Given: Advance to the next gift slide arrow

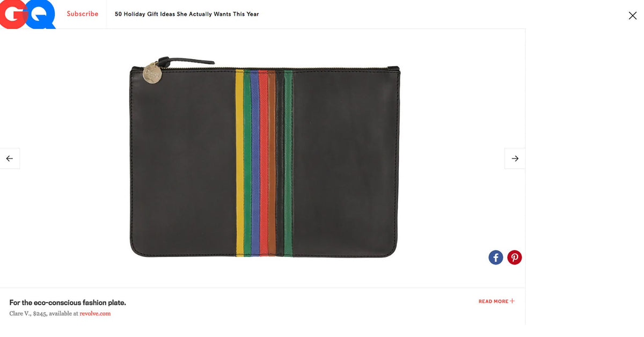Looking at the screenshot, I should point(515,158).
